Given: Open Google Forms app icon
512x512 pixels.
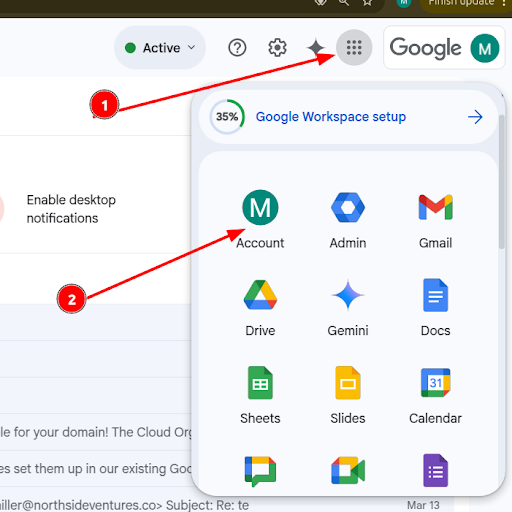Looking at the screenshot, I should 435,471.
